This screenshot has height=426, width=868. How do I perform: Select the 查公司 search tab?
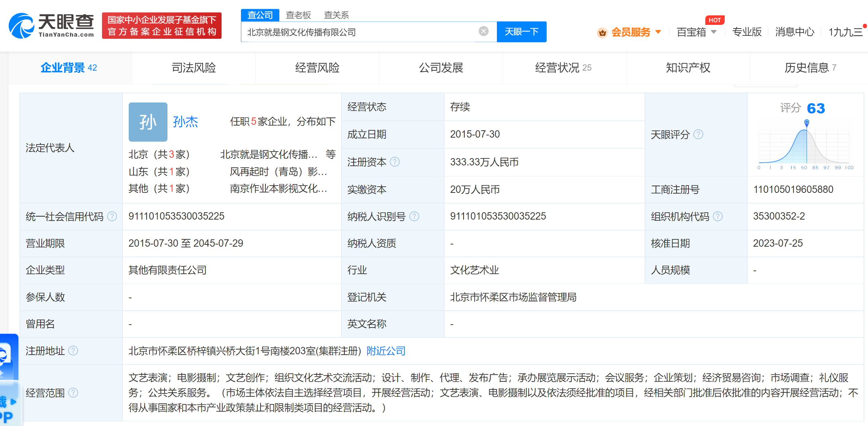tap(260, 15)
